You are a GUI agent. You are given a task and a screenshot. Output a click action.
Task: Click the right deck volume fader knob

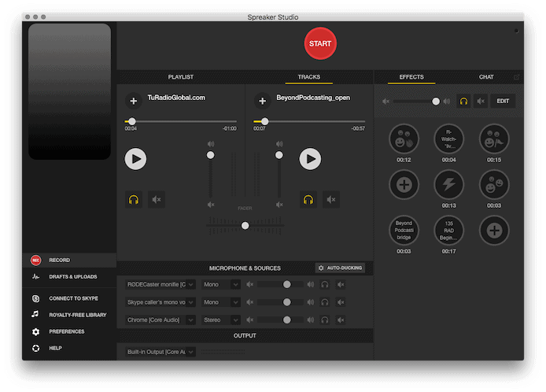(x=279, y=155)
